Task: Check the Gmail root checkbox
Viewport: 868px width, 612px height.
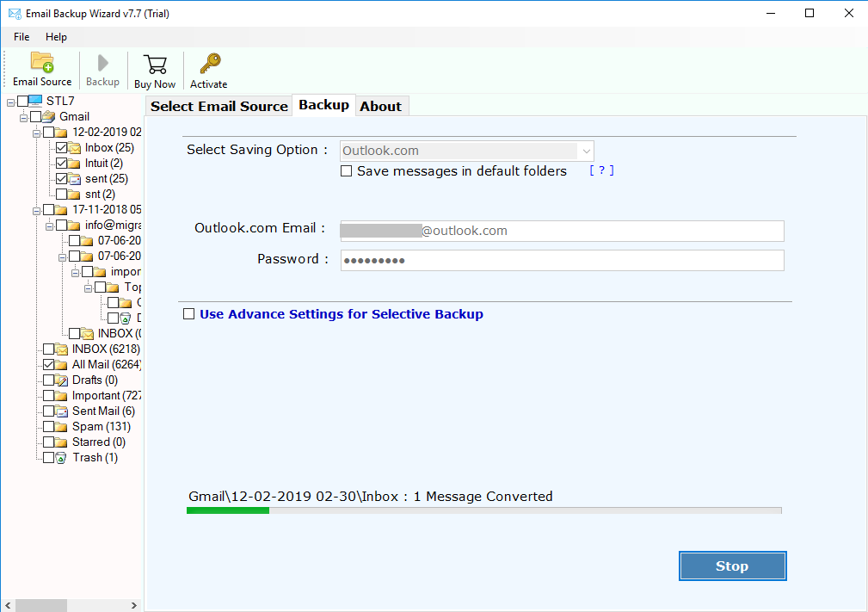Action: pos(35,116)
